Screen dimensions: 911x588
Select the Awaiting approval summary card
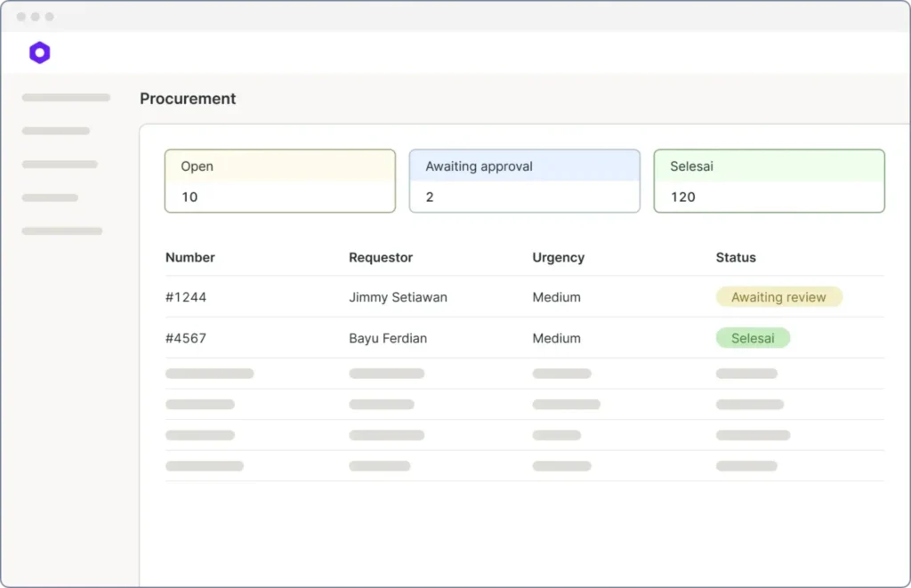point(524,181)
